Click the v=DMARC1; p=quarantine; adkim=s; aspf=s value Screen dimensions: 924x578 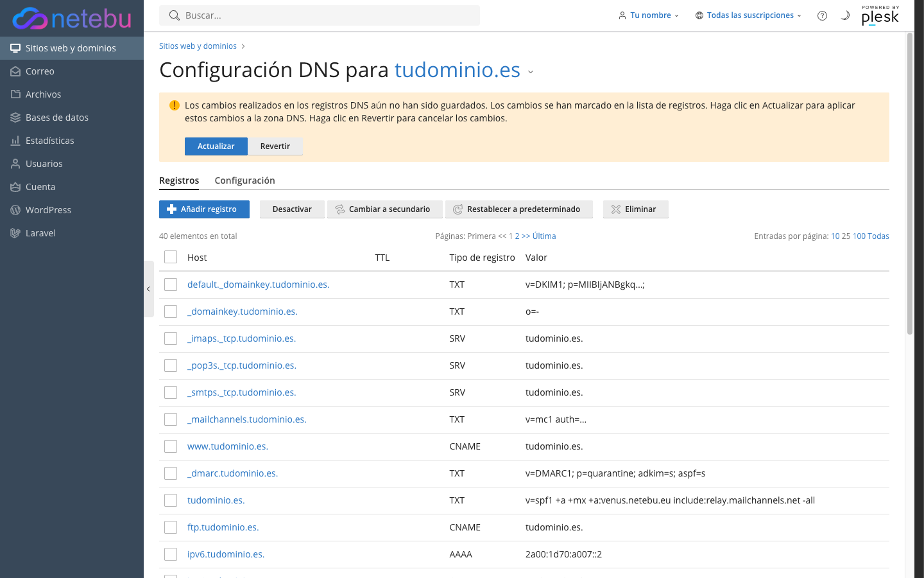tap(615, 473)
